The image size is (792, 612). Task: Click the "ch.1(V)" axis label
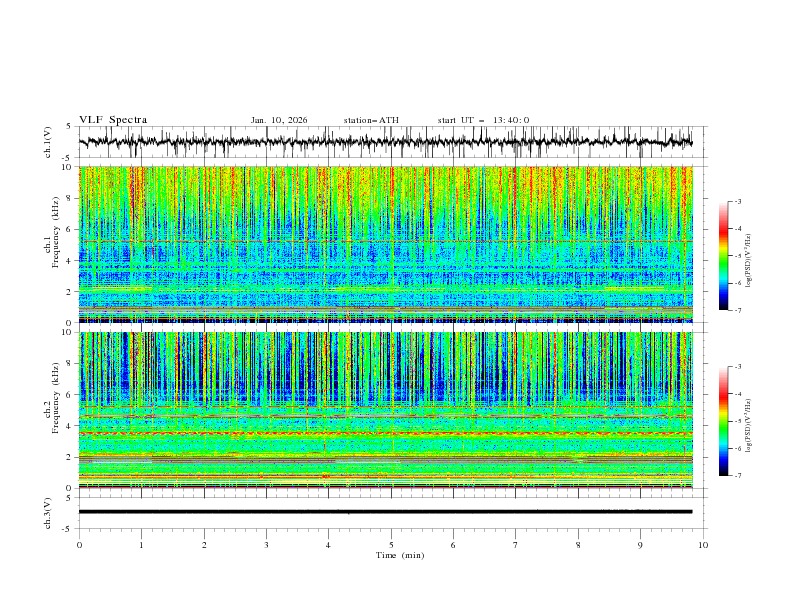[48, 142]
